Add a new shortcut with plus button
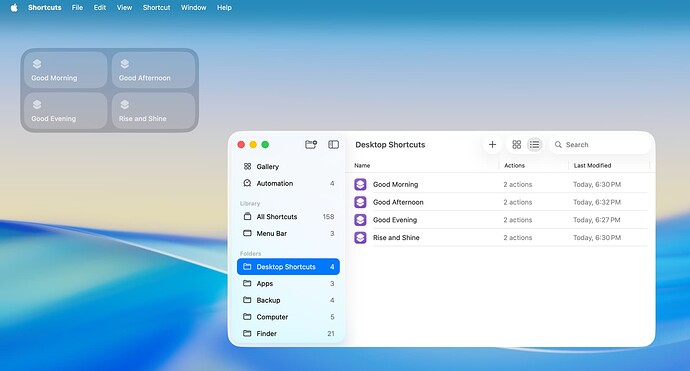This screenshot has width=690, height=371. [x=492, y=144]
